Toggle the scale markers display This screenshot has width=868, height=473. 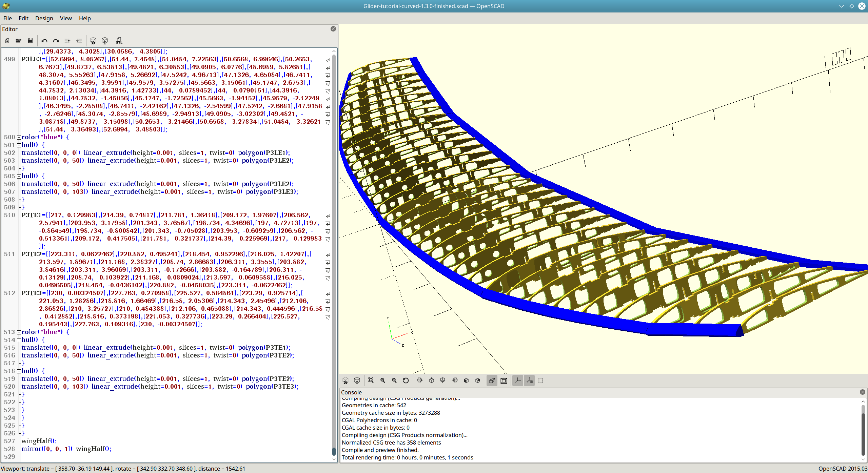[529, 381]
